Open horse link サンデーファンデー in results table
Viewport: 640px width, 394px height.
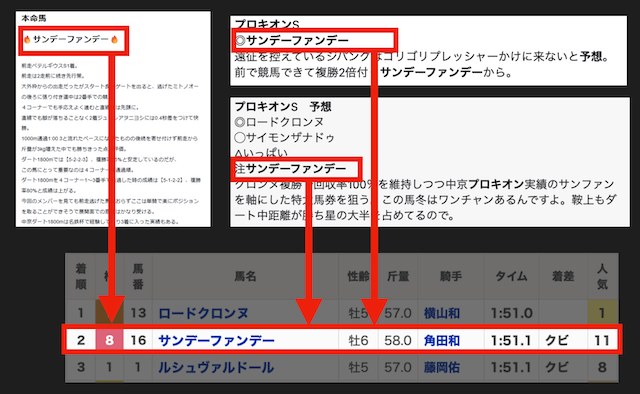pyautogui.click(x=216, y=340)
